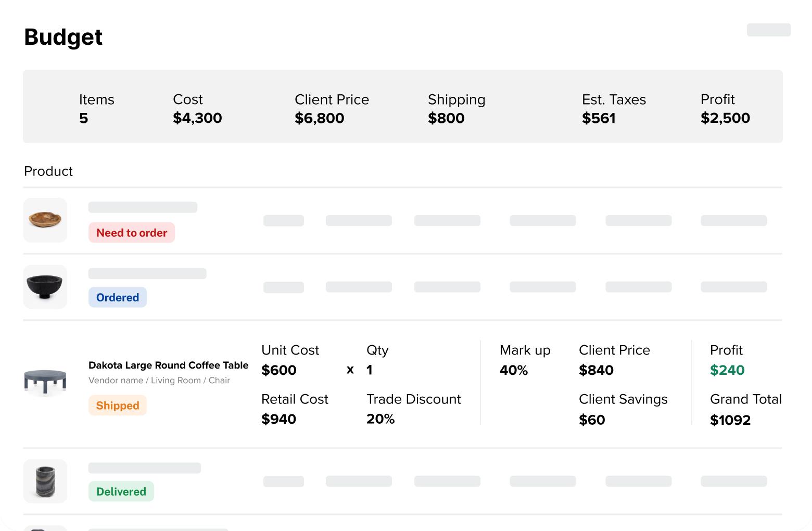The height and width of the screenshot is (531, 812).
Task: Click the 'Need to order' status badge
Action: coord(132,233)
